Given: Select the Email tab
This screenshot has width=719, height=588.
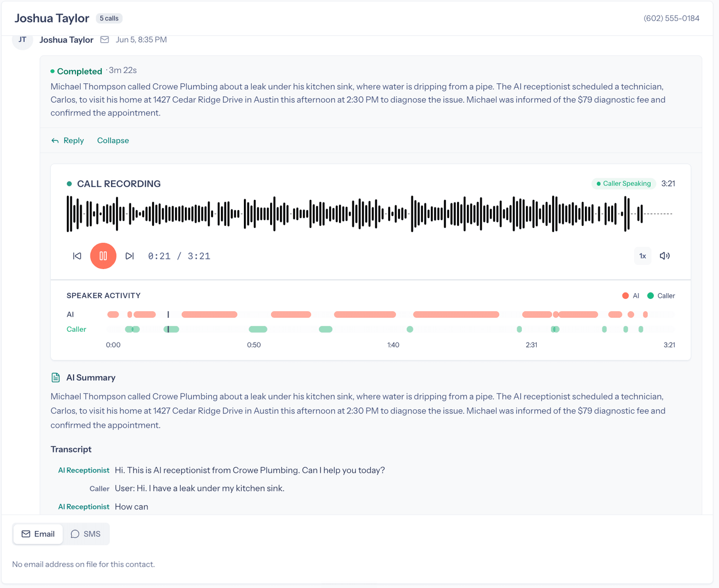Looking at the screenshot, I should coord(38,534).
